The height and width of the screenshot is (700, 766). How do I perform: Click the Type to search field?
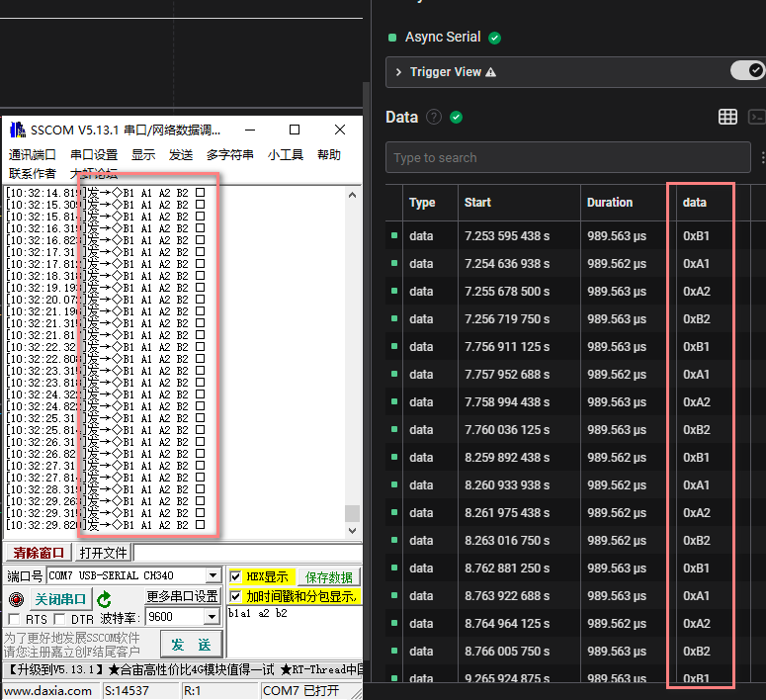pyautogui.click(x=567, y=157)
